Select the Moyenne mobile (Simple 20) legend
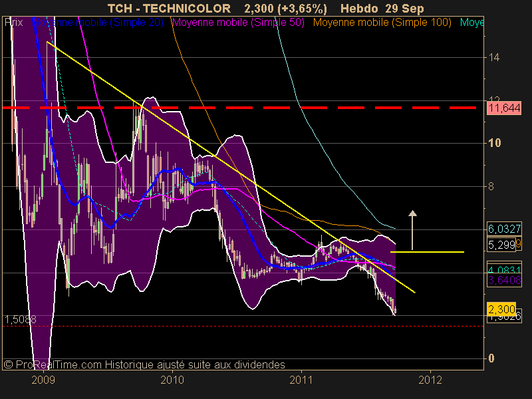Image resolution: width=532 pixels, height=399 pixels. point(97,23)
